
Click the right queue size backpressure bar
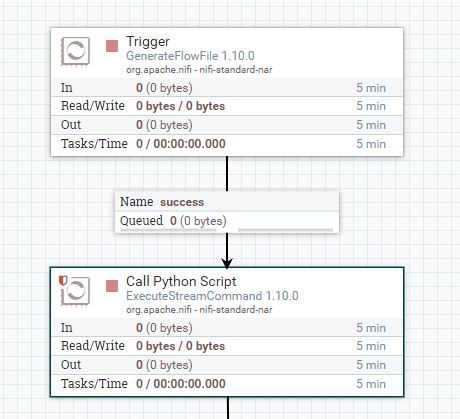tap(285, 230)
